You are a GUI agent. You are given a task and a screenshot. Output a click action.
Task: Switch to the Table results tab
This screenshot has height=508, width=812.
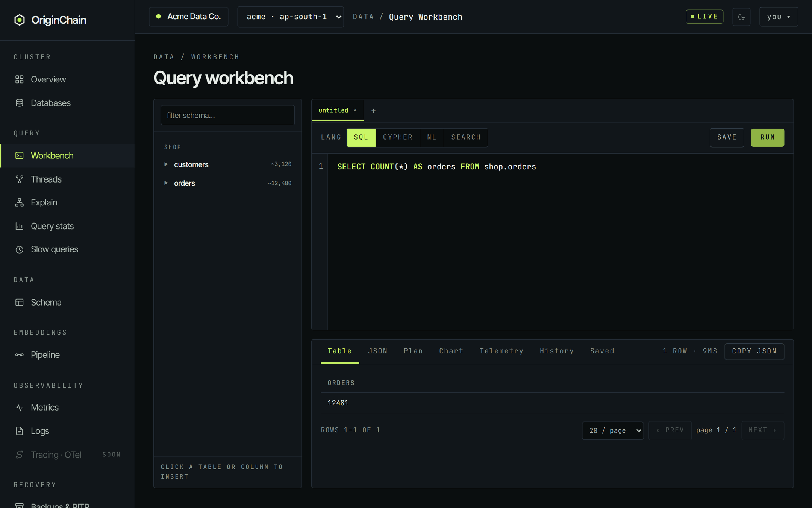point(339,351)
